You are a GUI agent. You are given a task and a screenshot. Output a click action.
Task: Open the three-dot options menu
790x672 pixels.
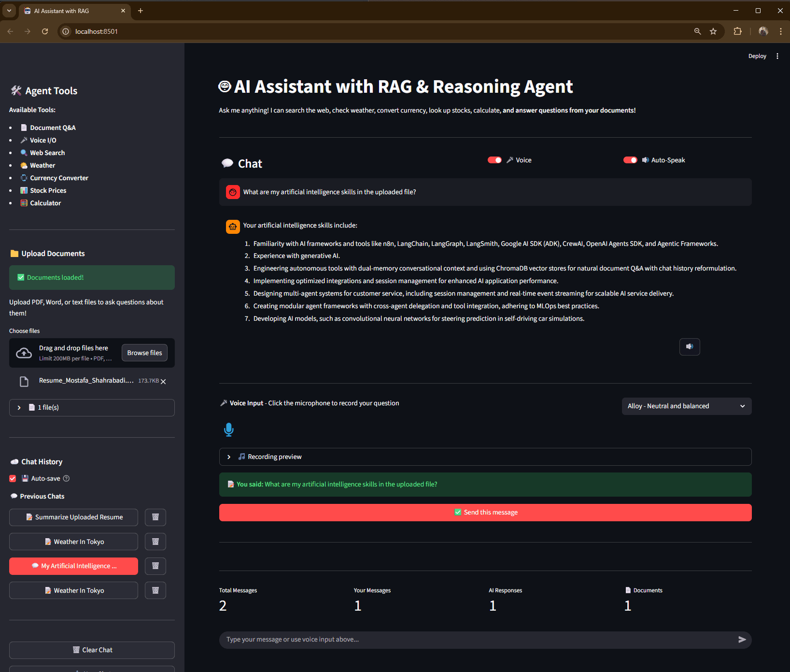click(x=777, y=56)
